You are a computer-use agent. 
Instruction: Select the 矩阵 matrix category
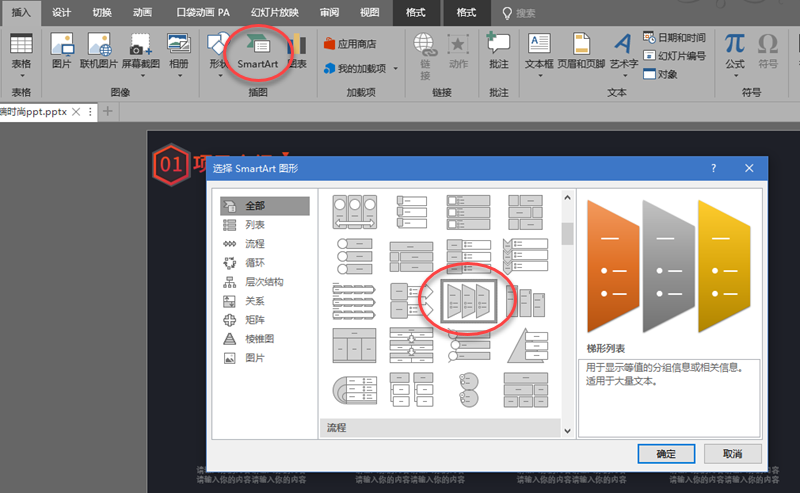(265, 320)
